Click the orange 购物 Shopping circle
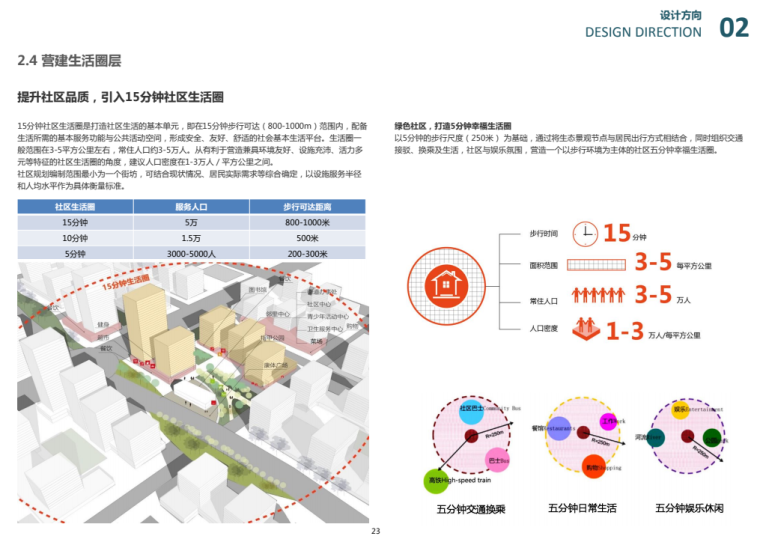The width and height of the screenshot is (760, 545). click(x=592, y=466)
